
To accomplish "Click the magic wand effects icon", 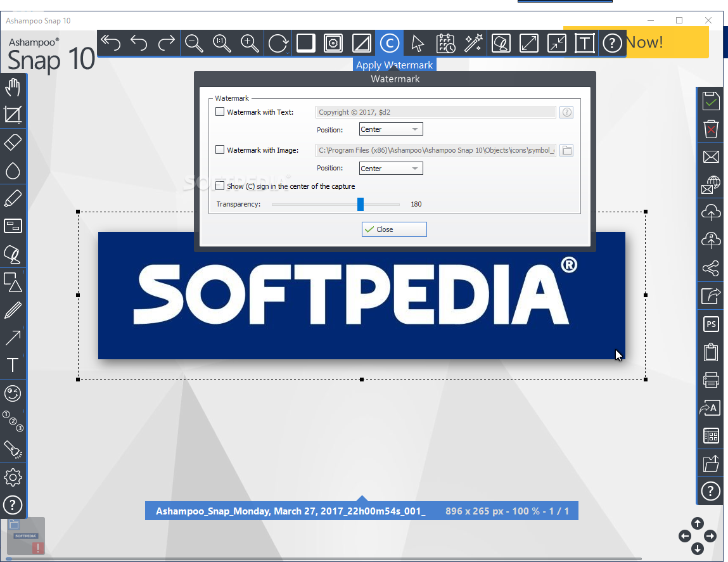I will coord(473,43).
